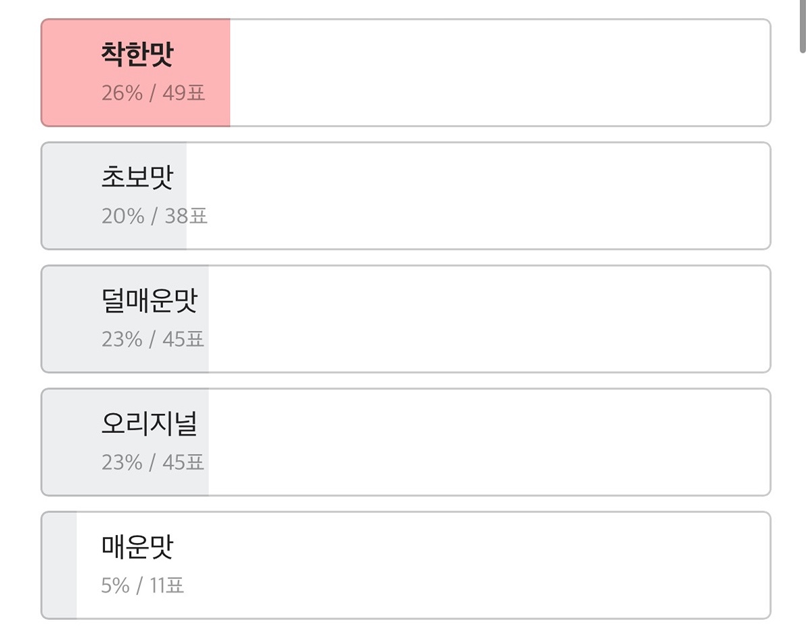Click the 오리지널 "23% / 45표" result text
Viewport: 812px width, 644px height.
point(153,463)
